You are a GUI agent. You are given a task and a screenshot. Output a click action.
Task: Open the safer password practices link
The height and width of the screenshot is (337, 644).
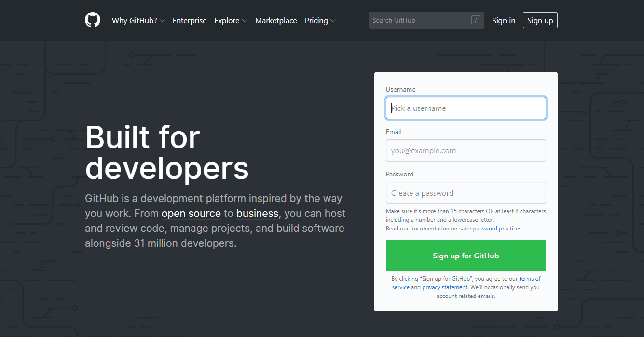[x=491, y=229]
